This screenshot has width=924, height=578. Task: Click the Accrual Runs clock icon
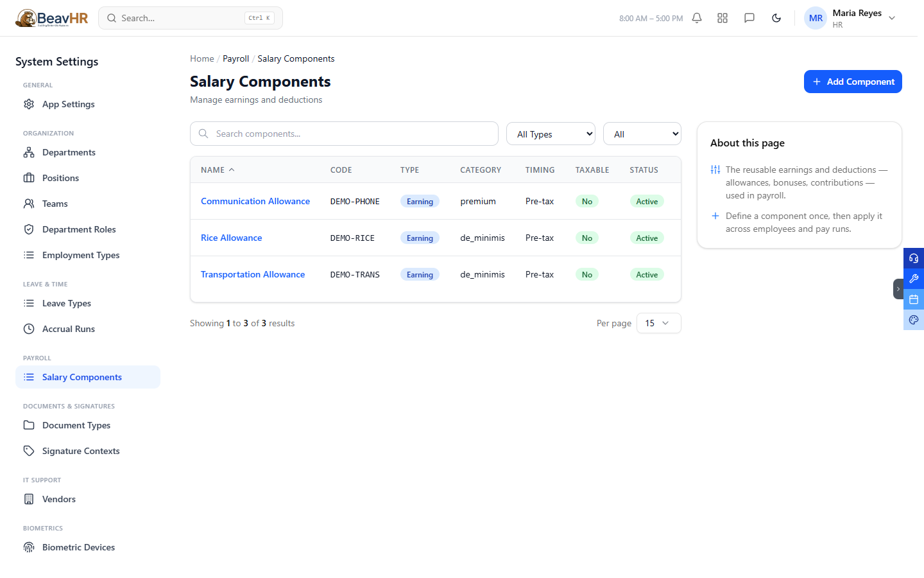[x=29, y=329]
